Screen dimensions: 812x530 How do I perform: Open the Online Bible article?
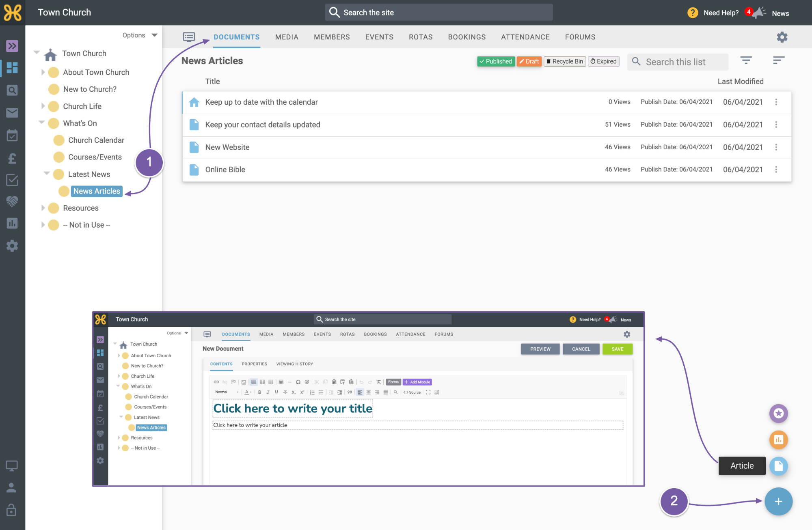pos(225,170)
